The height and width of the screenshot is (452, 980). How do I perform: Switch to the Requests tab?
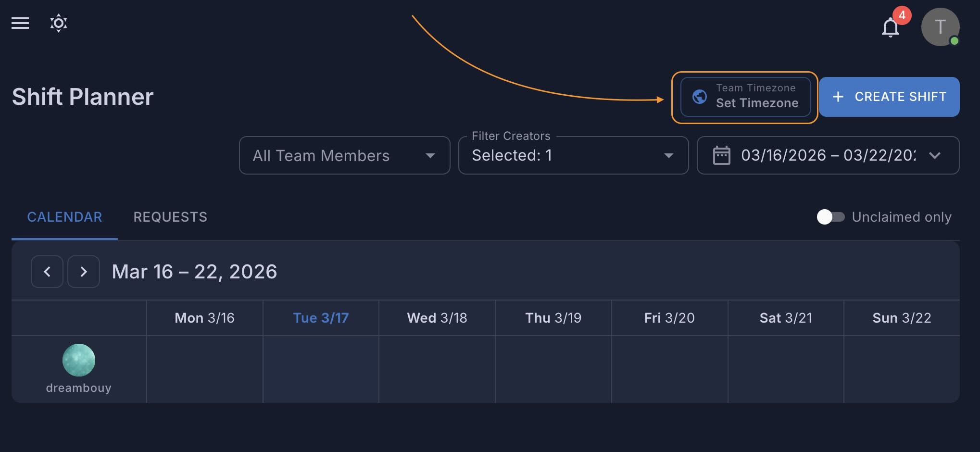(170, 217)
